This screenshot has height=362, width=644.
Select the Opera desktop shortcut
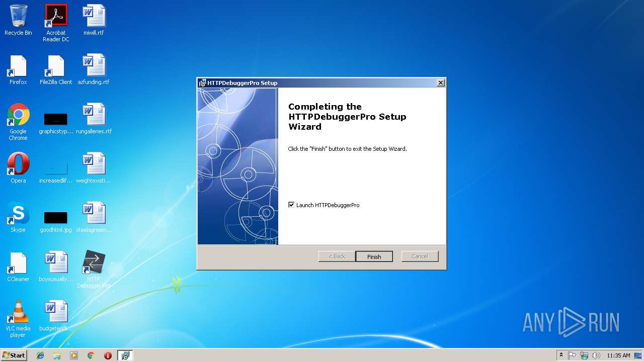tap(18, 168)
